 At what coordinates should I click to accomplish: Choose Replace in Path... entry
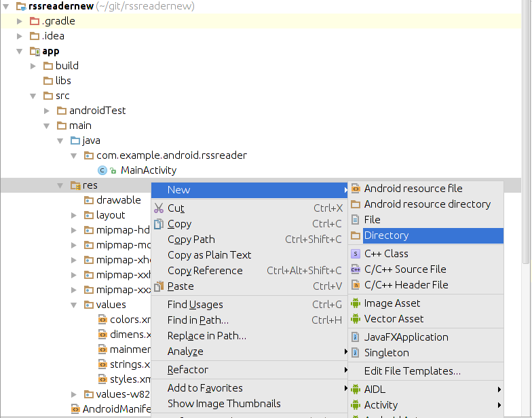[249, 336]
